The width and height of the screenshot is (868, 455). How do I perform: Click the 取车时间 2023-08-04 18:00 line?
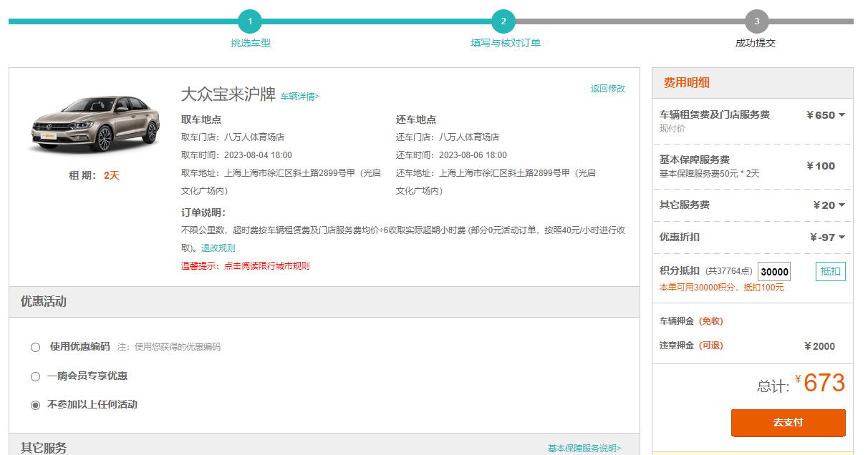pyautogui.click(x=236, y=155)
